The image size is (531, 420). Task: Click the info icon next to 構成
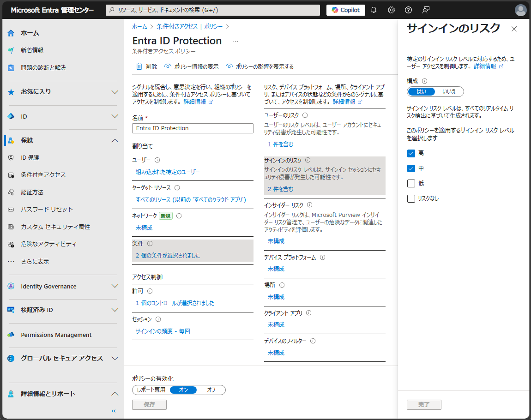pos(425,81)
